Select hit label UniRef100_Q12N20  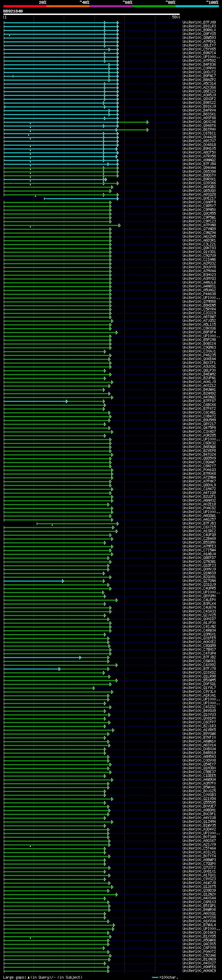pyautogui.click(x=199, y=894)
